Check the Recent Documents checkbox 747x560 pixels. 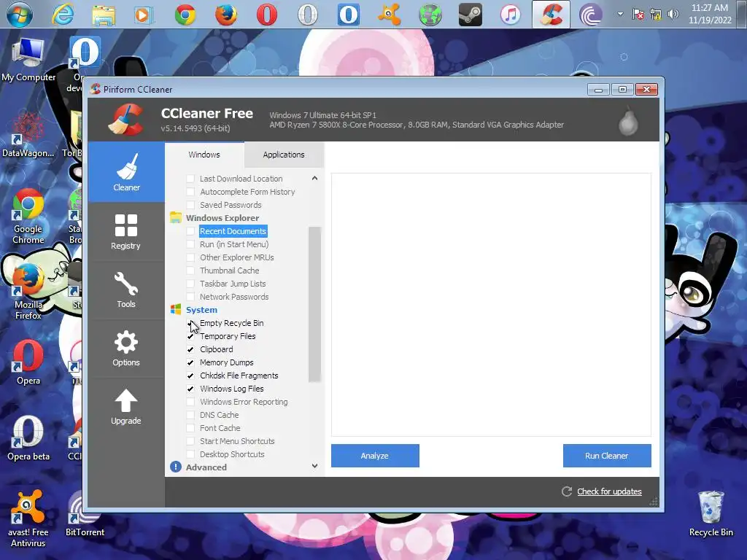[x=190, y=231]
